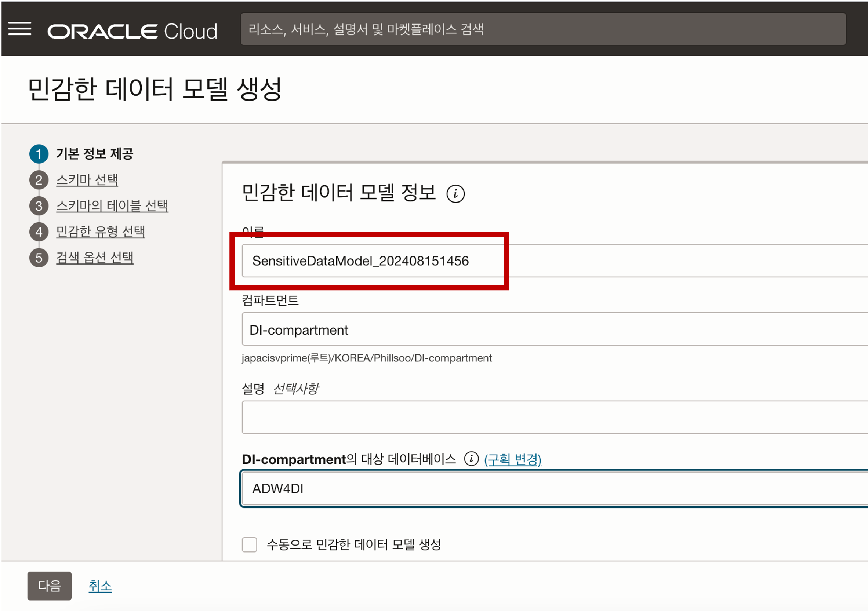Open the hamburger navigation menu

tap(20, 29)
